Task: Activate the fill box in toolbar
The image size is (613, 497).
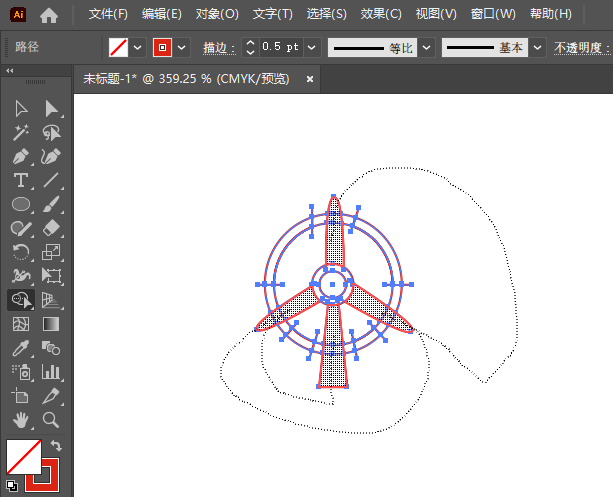Action: click(x=23, y=457)
